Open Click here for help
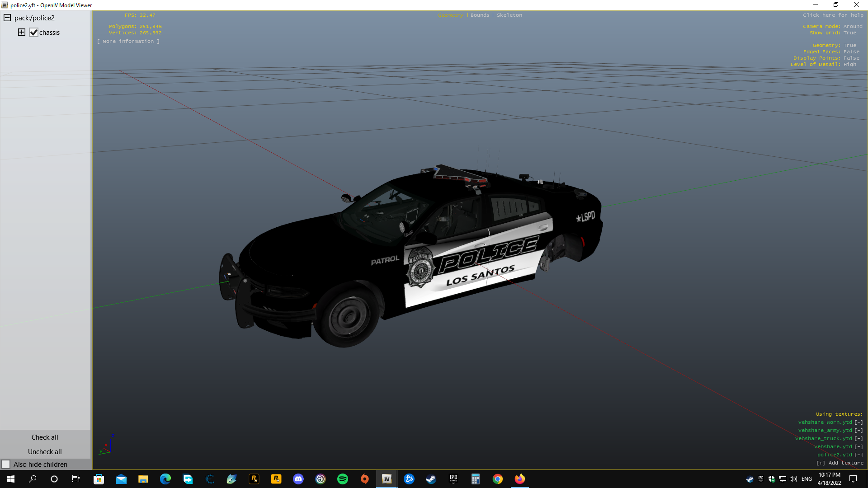Viewport: 868px width, 488px height. [833, 15]
